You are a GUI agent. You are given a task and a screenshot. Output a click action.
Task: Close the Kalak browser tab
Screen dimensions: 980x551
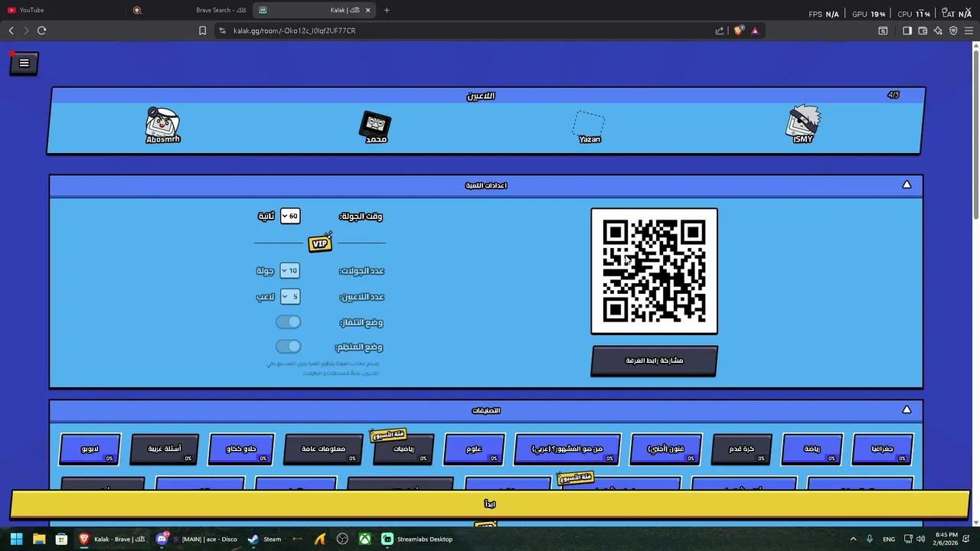click(367, 10)
